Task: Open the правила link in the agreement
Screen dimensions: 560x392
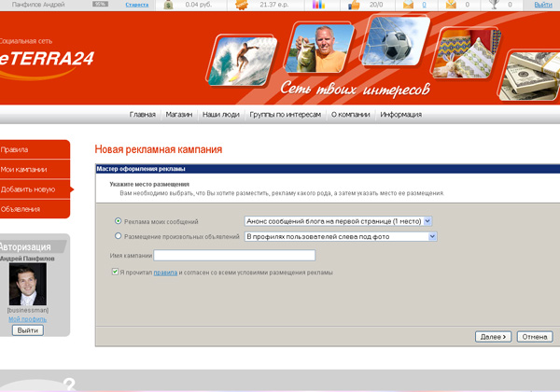Action: [165, 273]
